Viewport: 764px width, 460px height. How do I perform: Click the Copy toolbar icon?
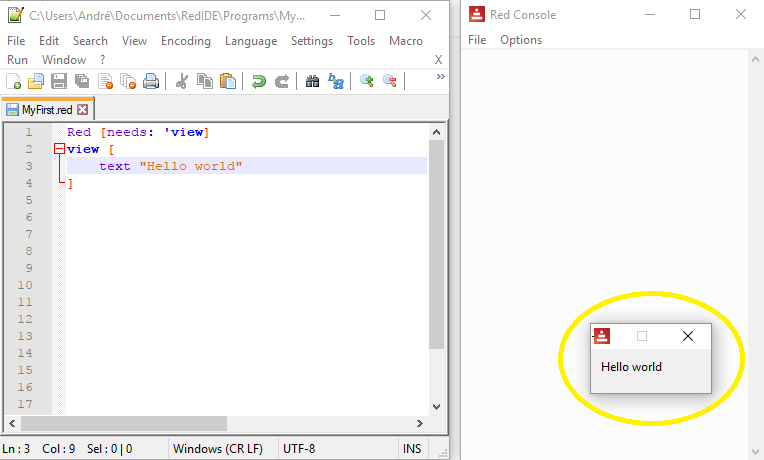tap(205, 81)
